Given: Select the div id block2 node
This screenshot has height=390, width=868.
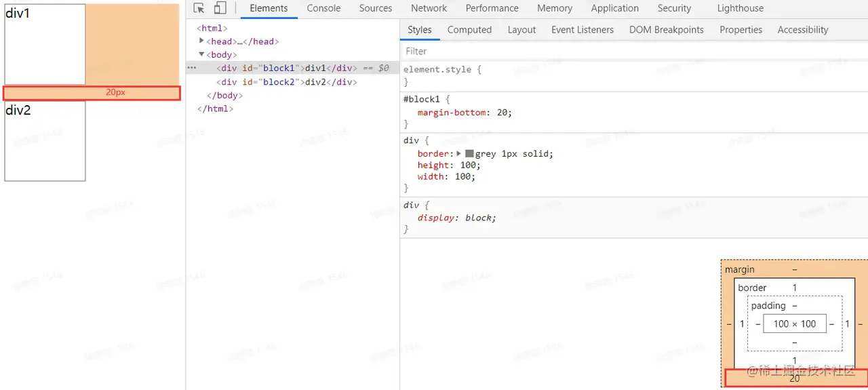Looking at the screenshot, I should tap(286, 81).
